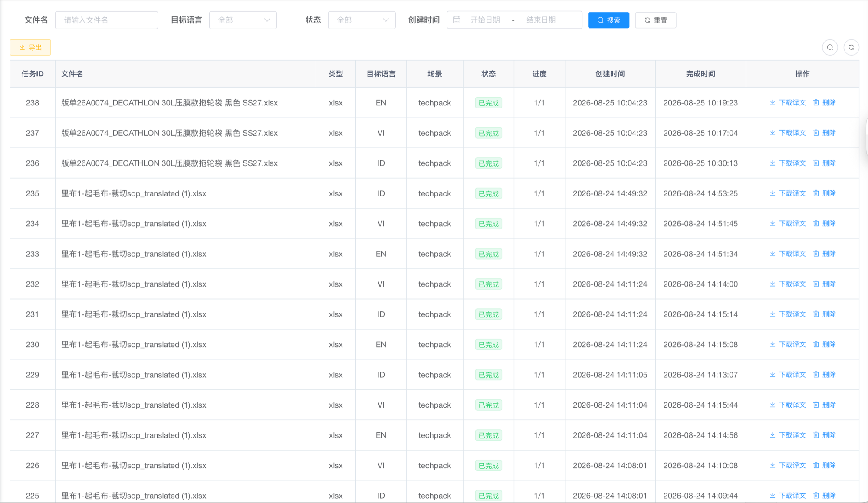This screenshot has height=503, width=868.
Task: Download translation for task 227
Action: [787, 435]
